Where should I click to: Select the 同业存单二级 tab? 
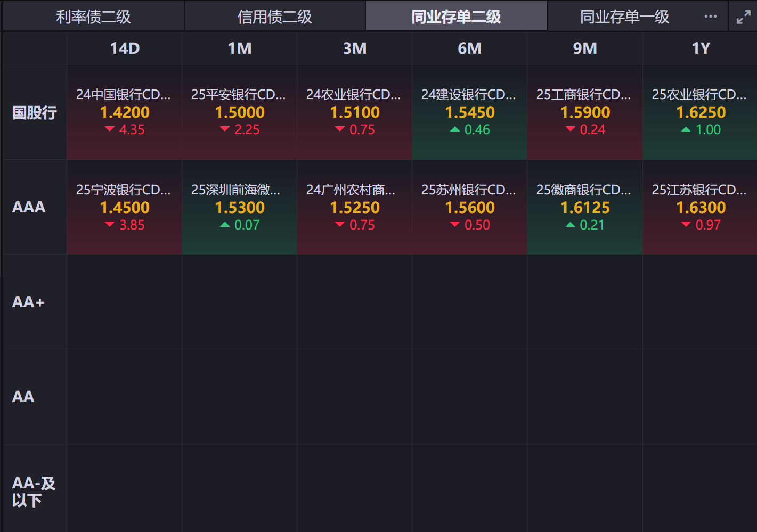(456, 17)
